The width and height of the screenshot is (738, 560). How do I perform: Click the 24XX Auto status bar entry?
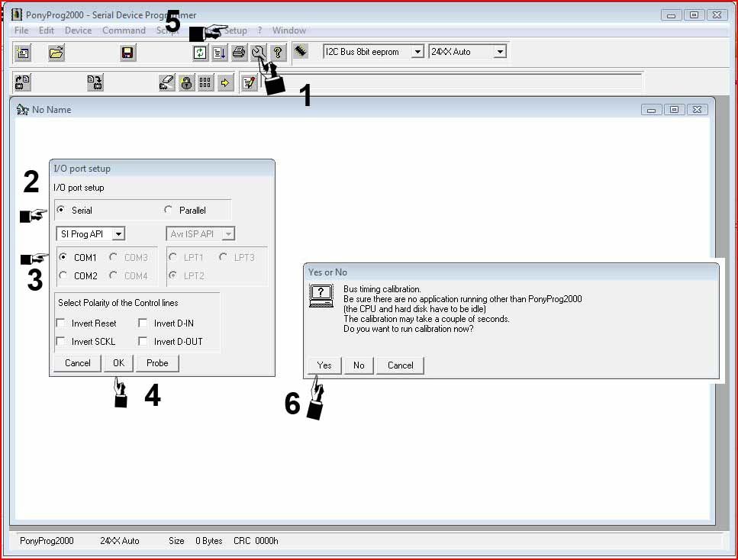point(120,541)
